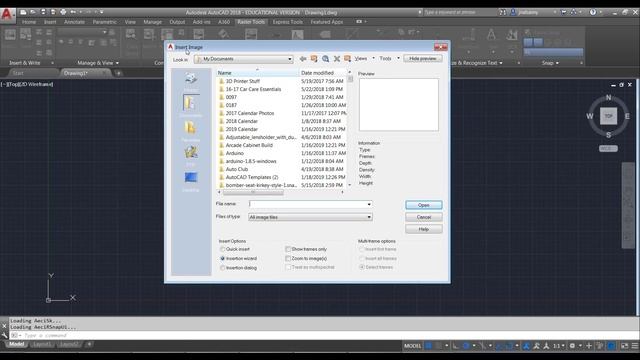Select the arduino-1.8.5-windows folder

point(251,161)
